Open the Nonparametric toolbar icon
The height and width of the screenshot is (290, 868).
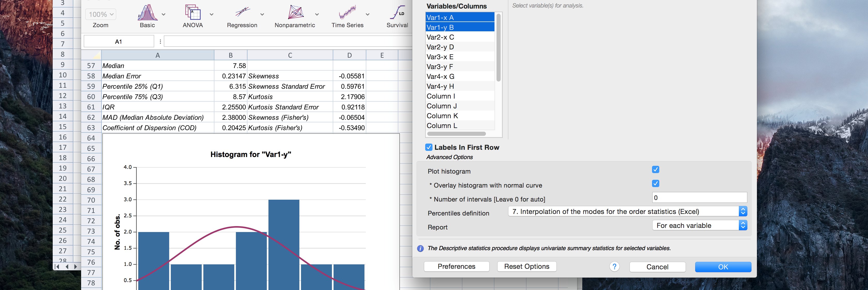click(x=296, y=12)
